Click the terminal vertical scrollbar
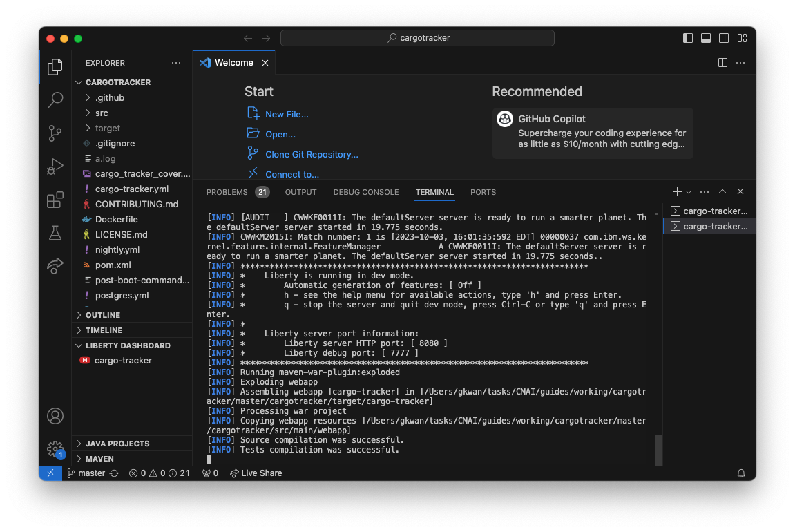Image resolution: width=795 pixels, height=532 pixels. pyautogui.click(x=658, y=449)
